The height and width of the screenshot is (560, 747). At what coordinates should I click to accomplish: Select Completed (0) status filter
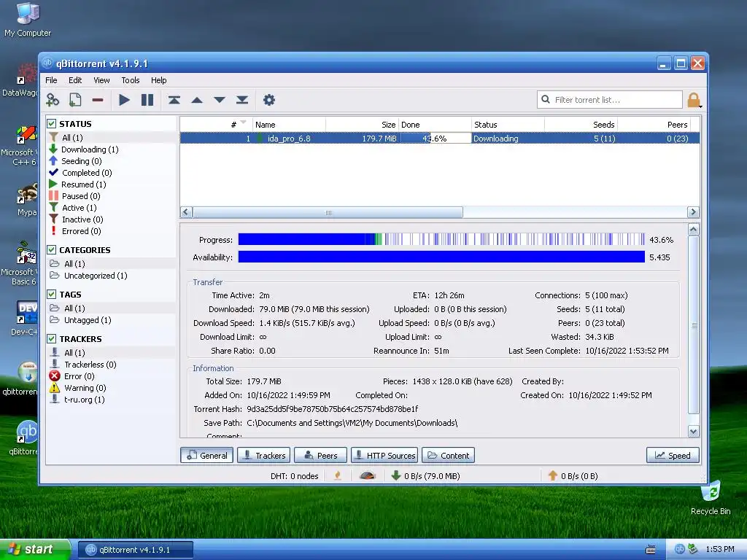tap(86, 173)
